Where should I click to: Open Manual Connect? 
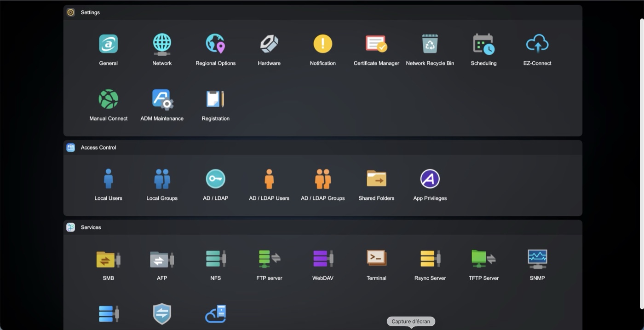tap(109, 99)
